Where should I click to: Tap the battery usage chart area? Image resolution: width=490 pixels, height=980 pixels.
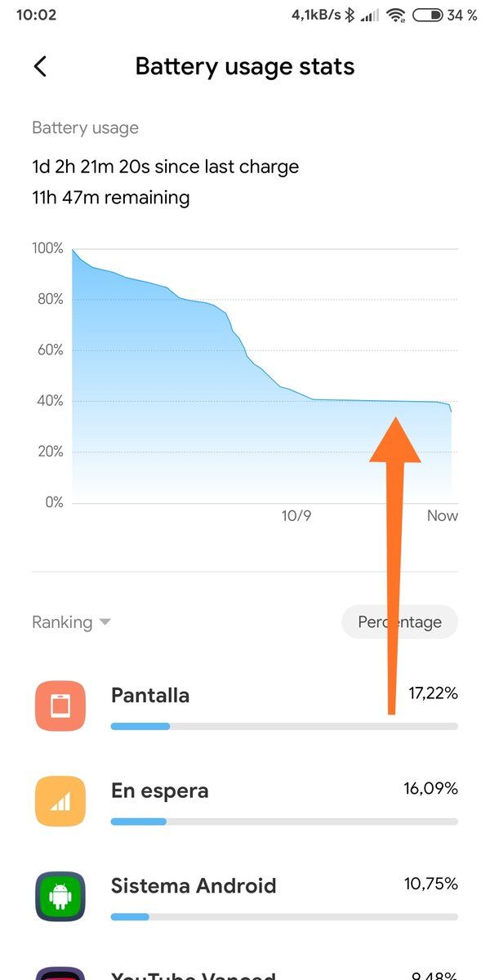(265, 376)
